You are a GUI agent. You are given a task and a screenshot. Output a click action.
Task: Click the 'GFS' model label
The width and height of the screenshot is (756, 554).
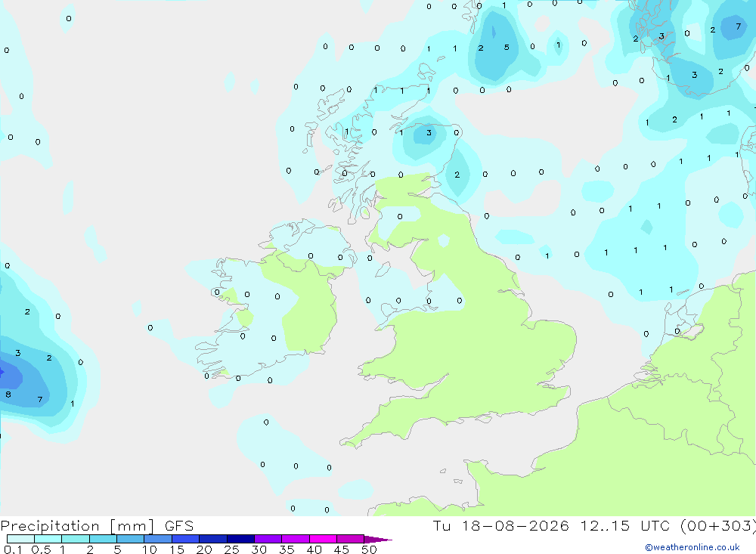pyautogui.click(x=179, y=526)
